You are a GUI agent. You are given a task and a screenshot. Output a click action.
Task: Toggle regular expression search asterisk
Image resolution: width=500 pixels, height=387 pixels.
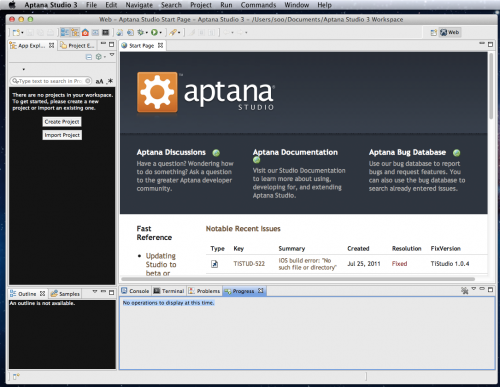coord(110,81)
